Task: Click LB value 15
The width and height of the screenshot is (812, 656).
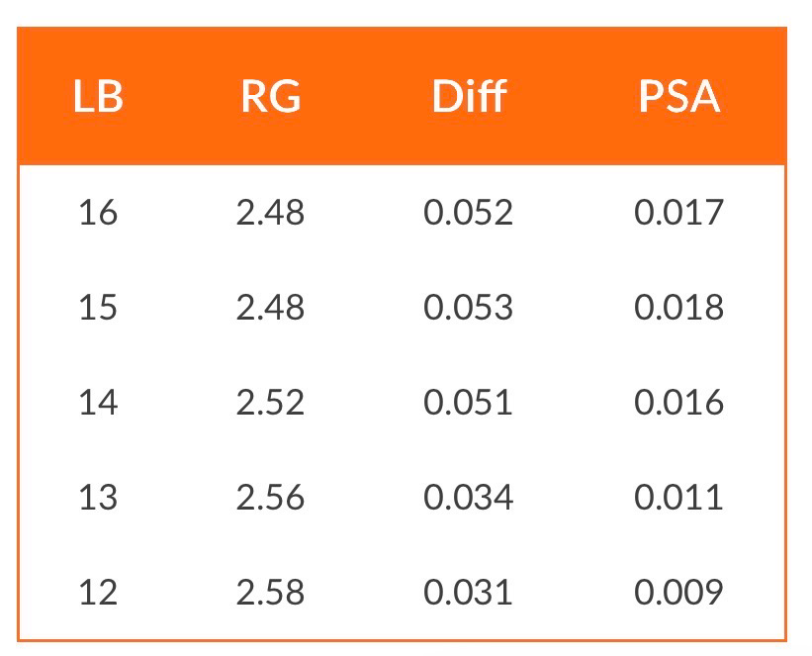Action: pos(98,308)
